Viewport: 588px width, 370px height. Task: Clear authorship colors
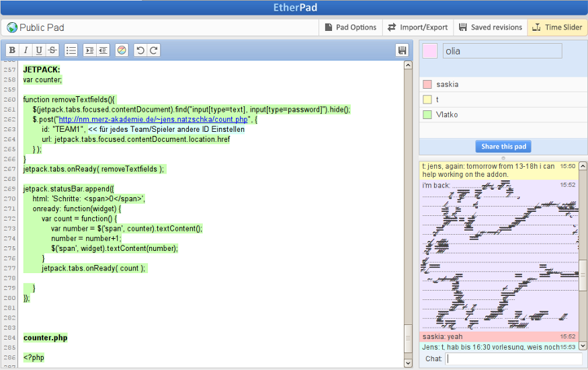(122, 50)
